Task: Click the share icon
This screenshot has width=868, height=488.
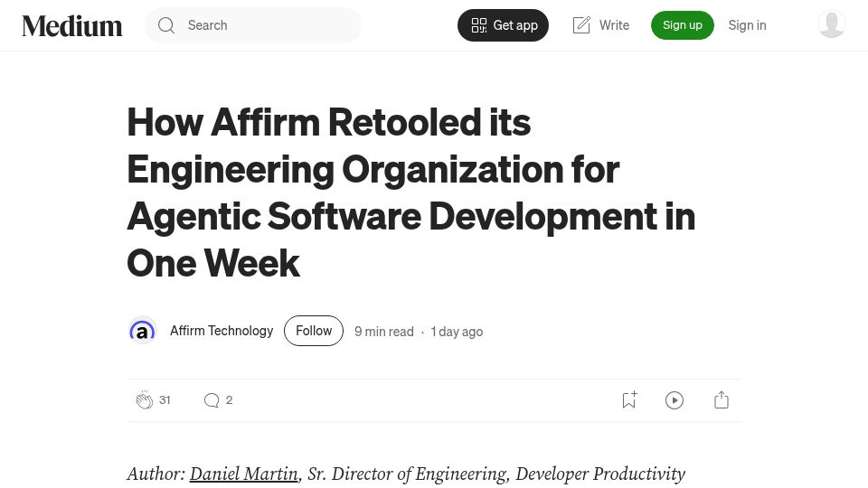Action: (722, 399)
